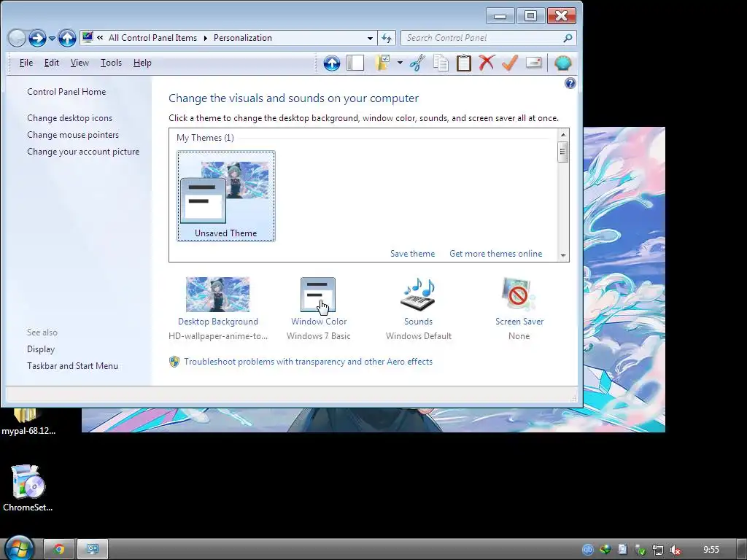Expand the address bar history dropdown
The image size is (747, 560).
pos(370,38)
